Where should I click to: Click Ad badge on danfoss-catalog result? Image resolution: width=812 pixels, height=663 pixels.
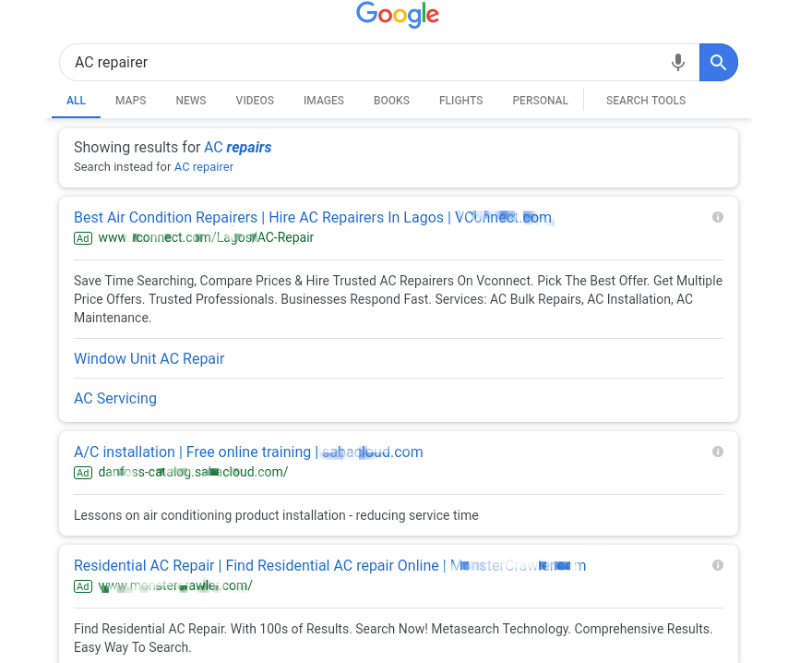click(83, 473)
